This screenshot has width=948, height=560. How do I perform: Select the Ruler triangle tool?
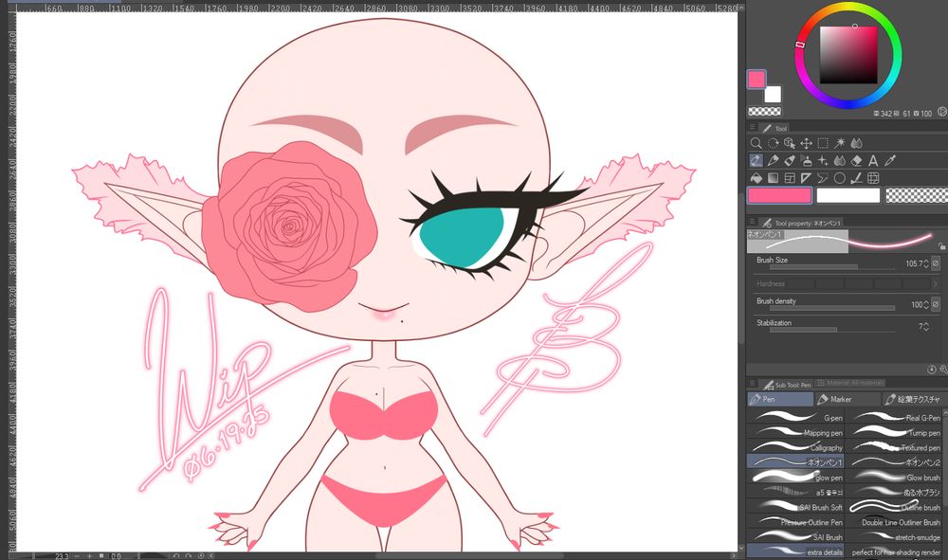coord(806,178)
